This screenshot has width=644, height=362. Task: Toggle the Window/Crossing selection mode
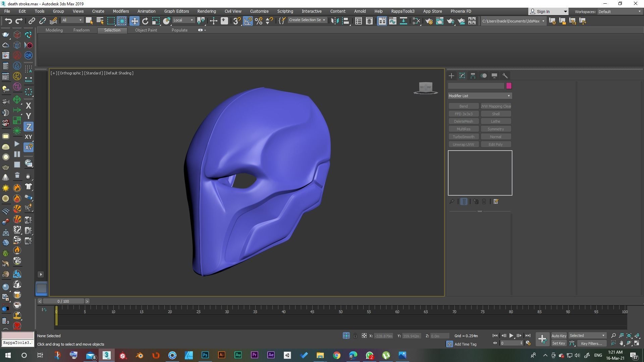pos(122,21)
